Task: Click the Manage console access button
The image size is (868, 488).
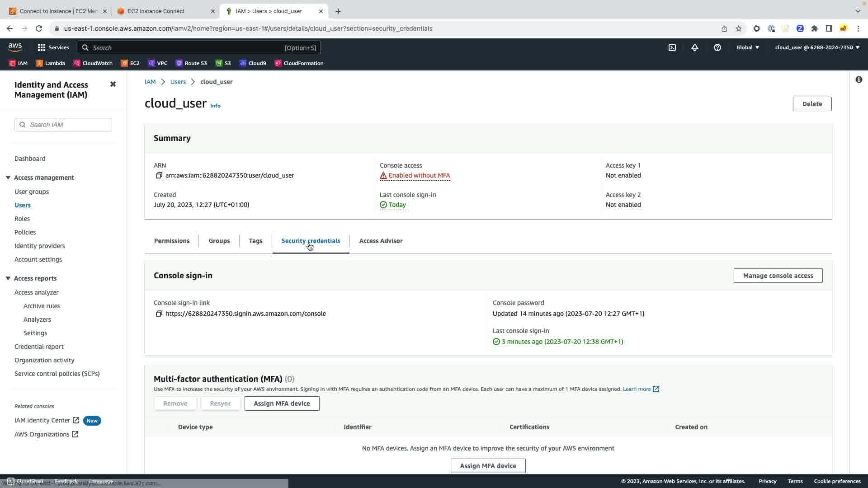Action: pos(778,276)
